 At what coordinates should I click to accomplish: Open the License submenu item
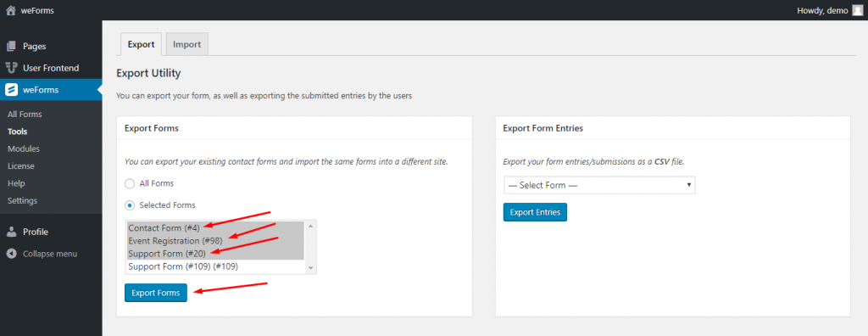click(21, 165)
